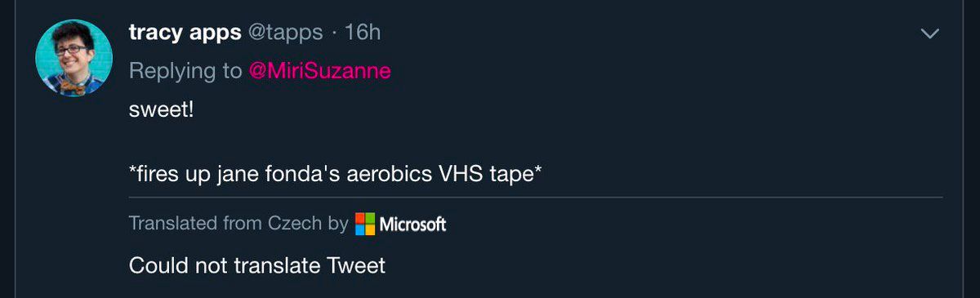
Task: Select the red square of Microsoft logo
Action: (x=359, y=219)
